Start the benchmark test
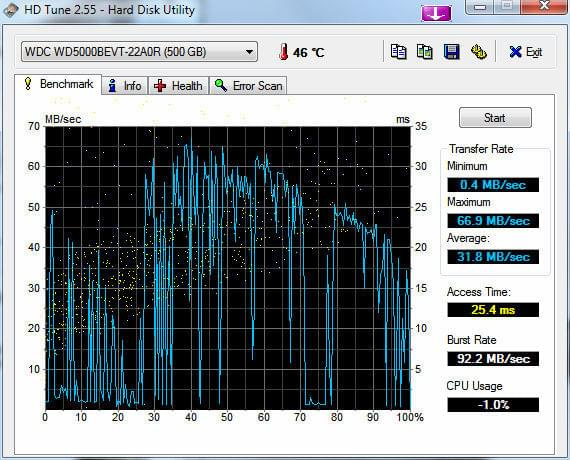Screen dimensions: 570x460 pos(495,118)
